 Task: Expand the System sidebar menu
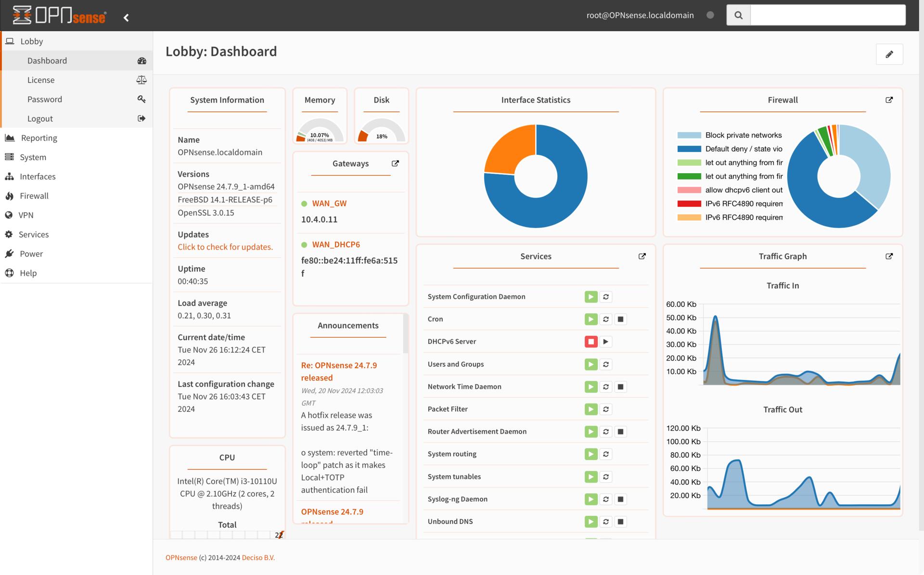coord(33,157)
